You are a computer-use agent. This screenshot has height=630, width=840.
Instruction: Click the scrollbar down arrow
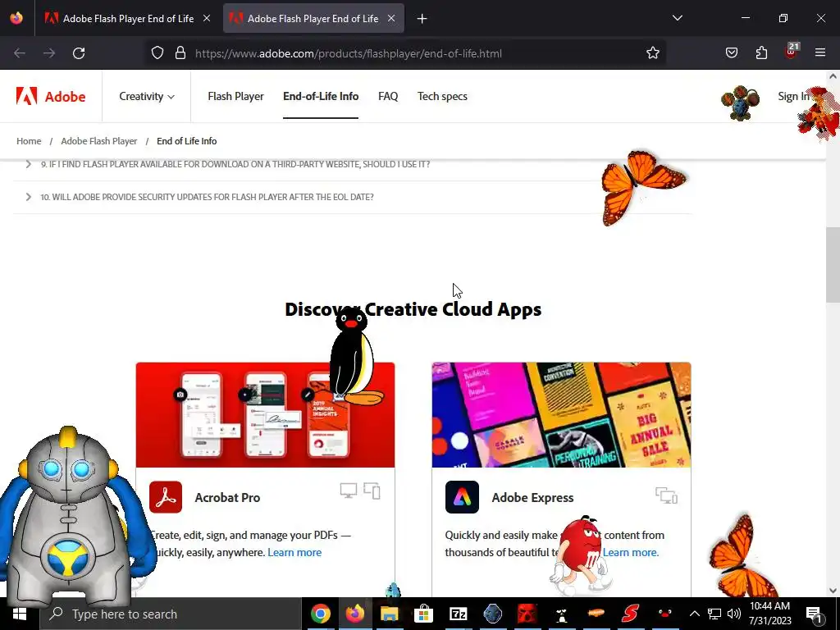point(833,591)
